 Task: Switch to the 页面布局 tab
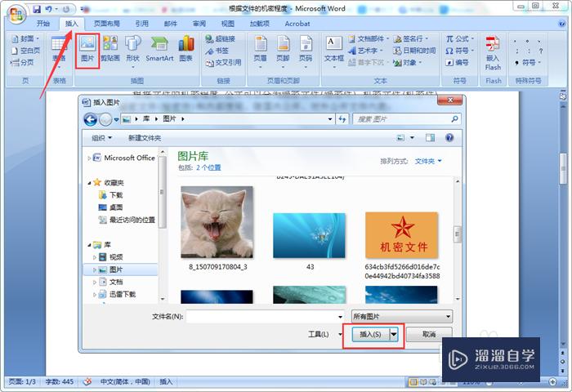pos(106,24)
